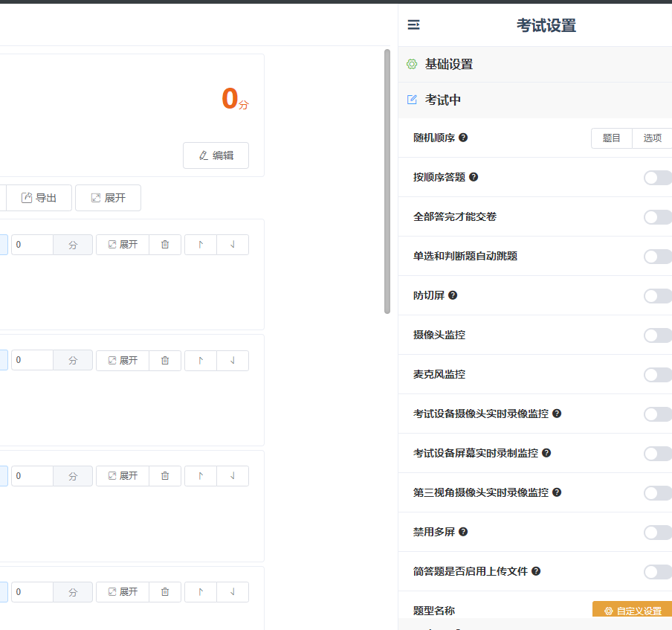Enable 第三视角摄像头实时录像监控 switch
The width and height of the screenshot is (672, 630).
[658, 493]
